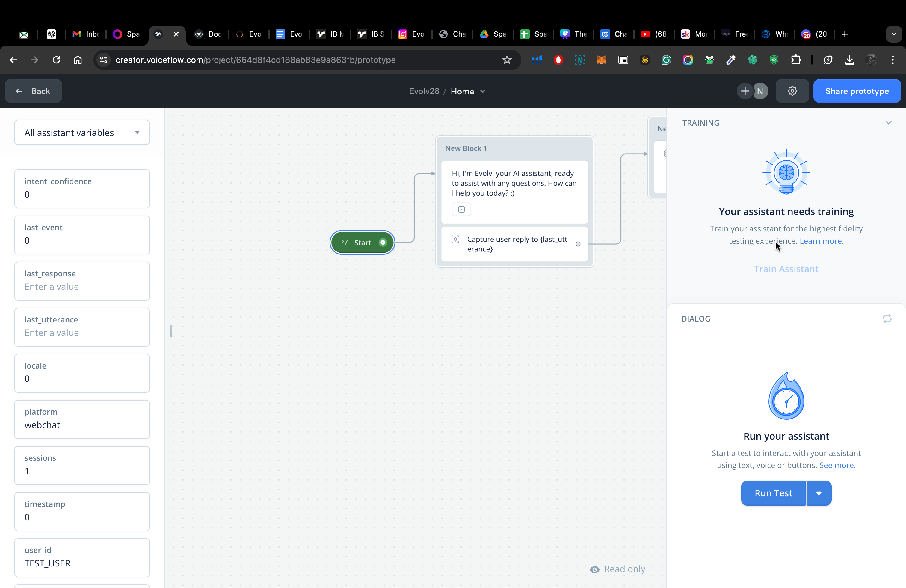Click the color picker eyedropper extension
Image resolution: width=906 pixels, height=588 pixels.
pos(731,60)
